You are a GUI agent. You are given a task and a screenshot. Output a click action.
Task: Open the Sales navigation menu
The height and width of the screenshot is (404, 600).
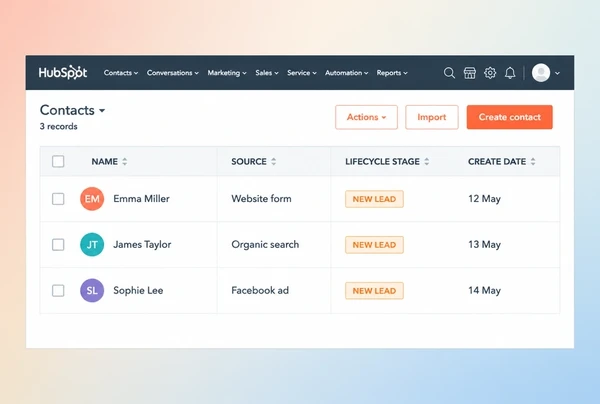267,73
